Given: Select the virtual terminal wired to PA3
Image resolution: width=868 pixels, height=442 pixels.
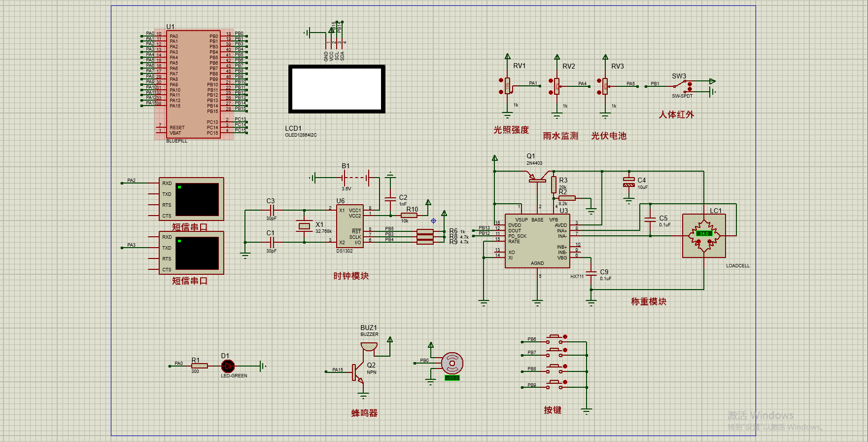Looking at the screenshot, I should point(191,253).
